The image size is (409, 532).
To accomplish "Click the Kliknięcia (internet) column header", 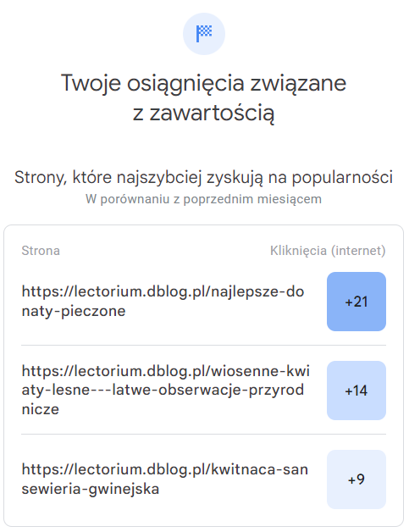I will (x=328, y=251).
